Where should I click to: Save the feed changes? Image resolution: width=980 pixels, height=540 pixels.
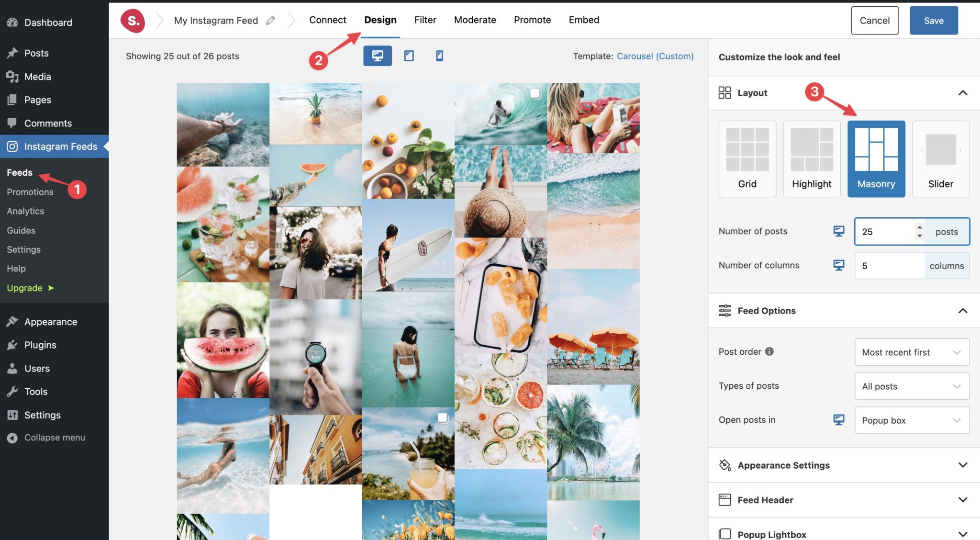934,21
